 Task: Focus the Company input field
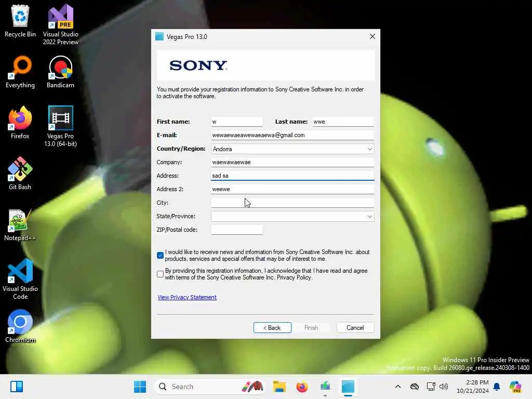[292, 162]
